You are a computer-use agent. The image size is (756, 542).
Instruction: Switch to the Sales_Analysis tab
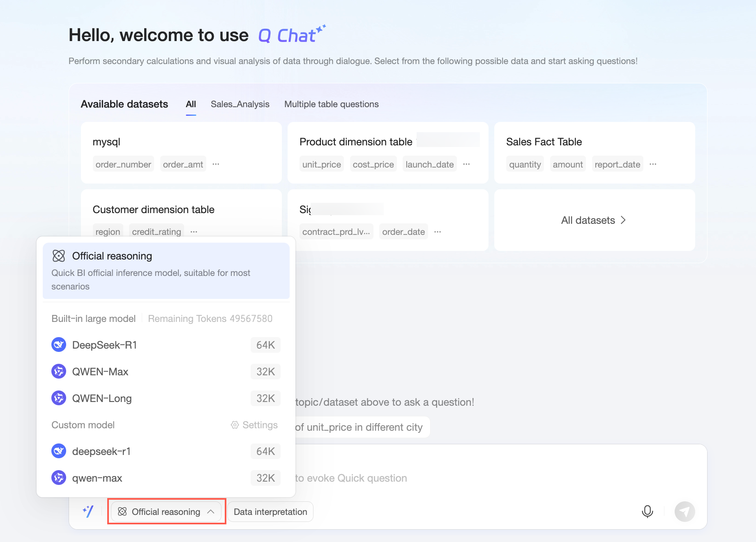pyautogui.click(x=240, y=104)
